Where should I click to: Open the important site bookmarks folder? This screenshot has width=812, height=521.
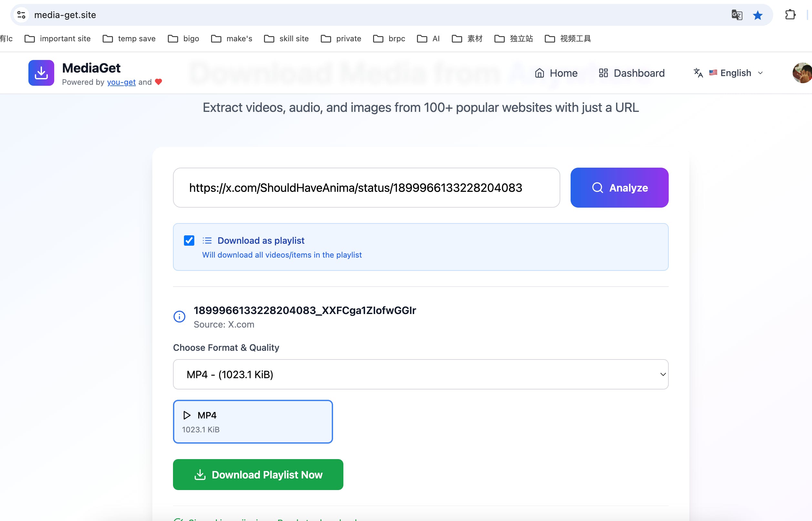pos(58,39)
